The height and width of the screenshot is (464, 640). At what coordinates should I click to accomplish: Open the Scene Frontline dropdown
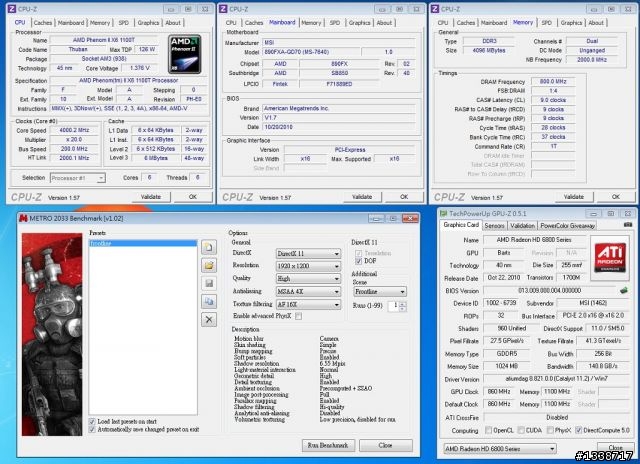coord(380,291)
